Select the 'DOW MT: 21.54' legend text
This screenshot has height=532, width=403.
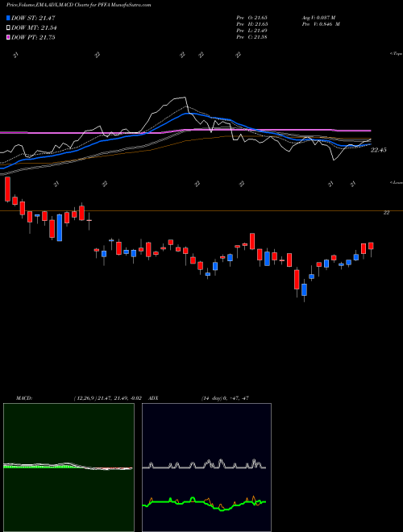tap(34, 28)
